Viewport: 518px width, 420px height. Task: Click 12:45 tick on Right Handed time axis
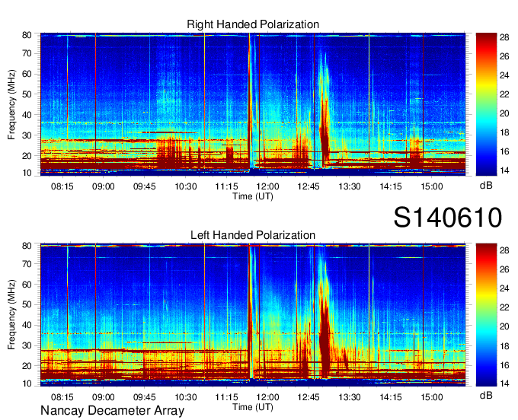[x=309, y=186]
